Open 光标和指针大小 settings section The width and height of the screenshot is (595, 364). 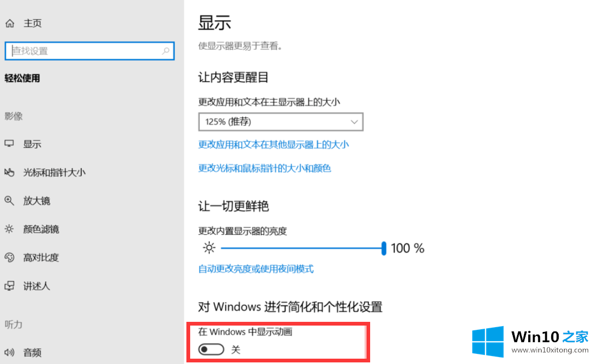point(54,172)
